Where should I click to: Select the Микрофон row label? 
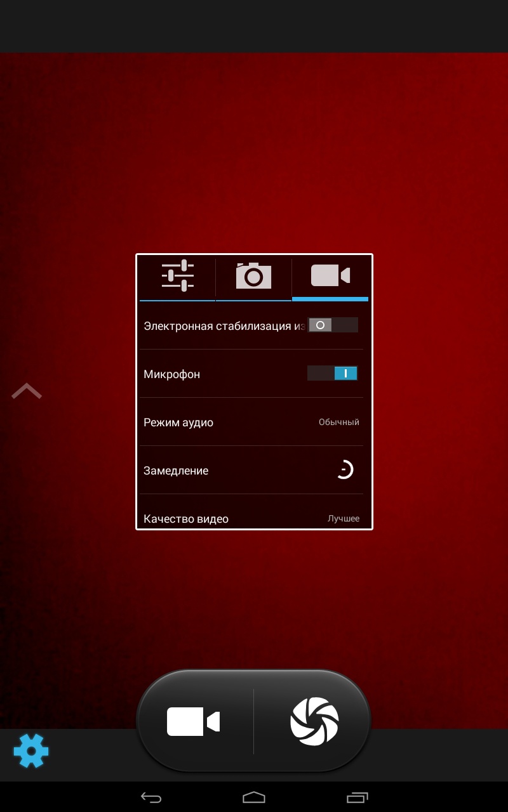[x=172, y=374]
